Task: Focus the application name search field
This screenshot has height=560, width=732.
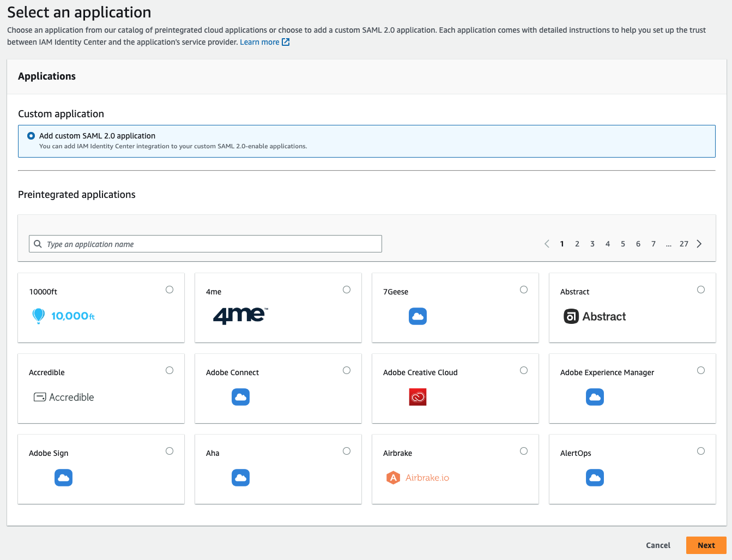Action: pos(205,244)
